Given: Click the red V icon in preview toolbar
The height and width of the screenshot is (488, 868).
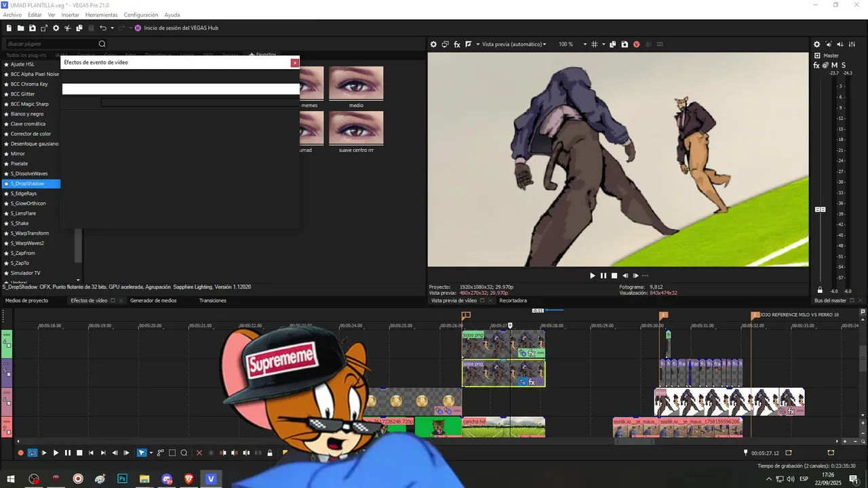Looking at the screenshot, I should tap(636, 44).
